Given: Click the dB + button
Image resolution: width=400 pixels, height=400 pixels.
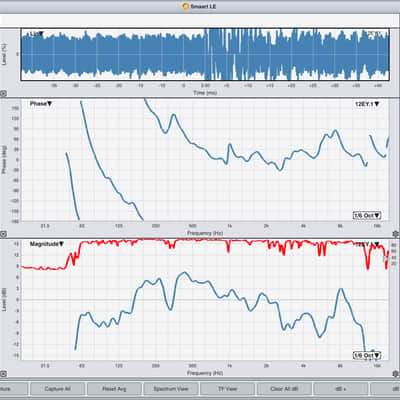Looking at the screenshot, I should click(x=341, y=389).
